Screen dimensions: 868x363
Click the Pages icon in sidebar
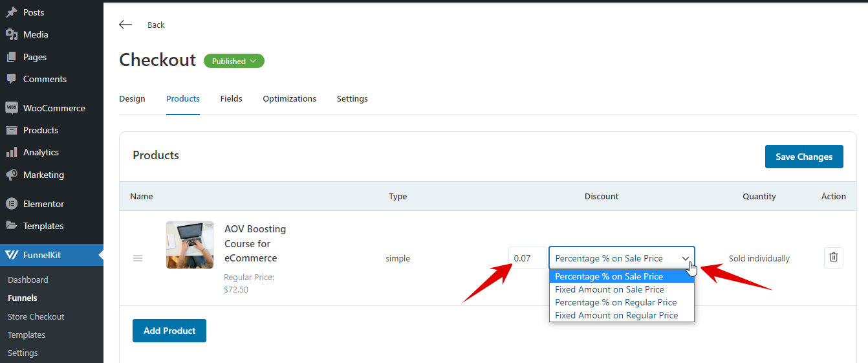point(12,57)
